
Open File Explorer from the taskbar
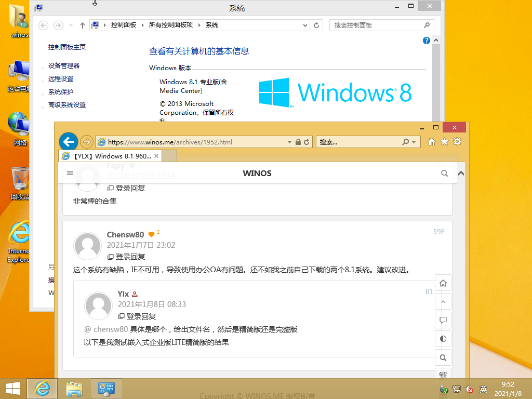coord(74,389)
